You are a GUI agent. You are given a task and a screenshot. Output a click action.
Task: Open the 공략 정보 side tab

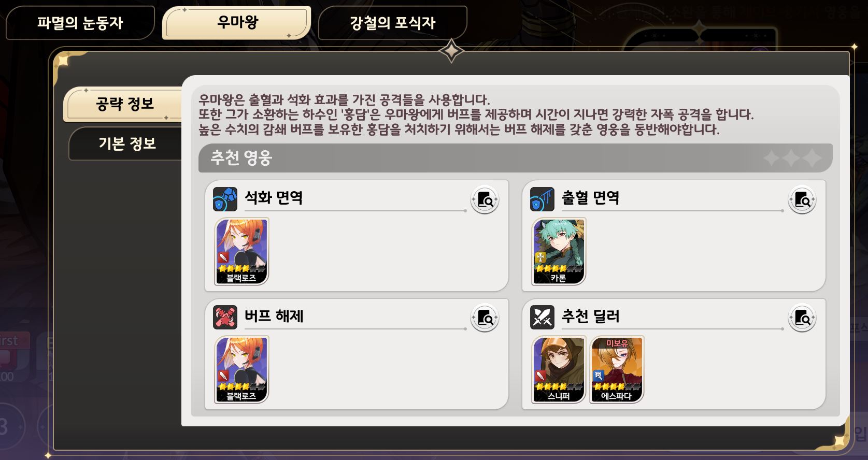pyautogui.click(x=124, y=104)
